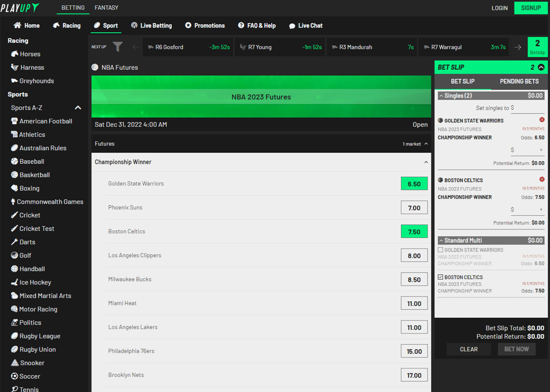This screenshot has height=392, width=550.
Task: Open the Pending Bets tab
Action: click(519, 81)
